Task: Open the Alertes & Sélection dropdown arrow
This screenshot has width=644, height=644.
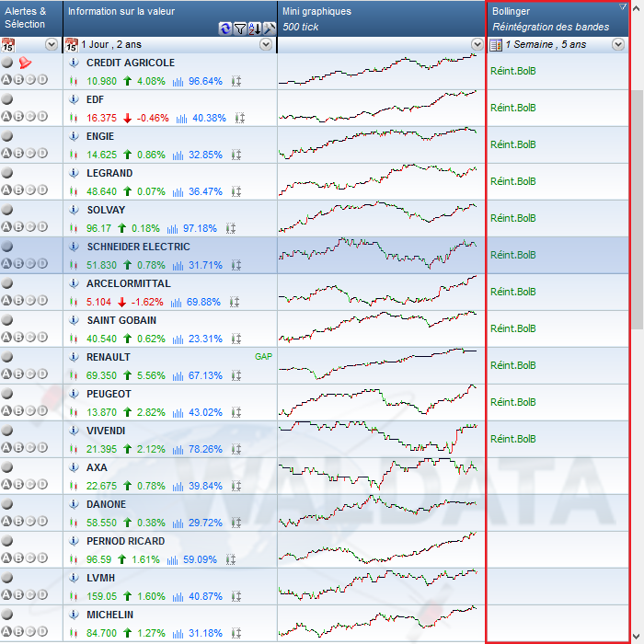Action: (52, 44)
